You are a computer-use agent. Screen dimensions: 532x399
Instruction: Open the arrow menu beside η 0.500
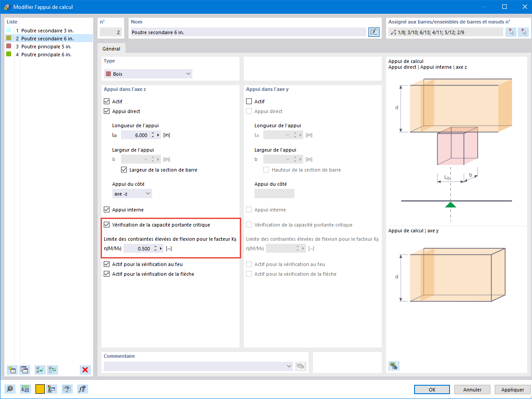(161, 249)
